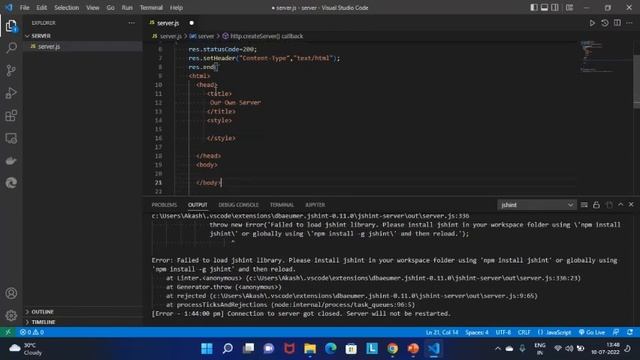Image resolution: width=640 pixels, height=360 pixels.
Task: Open Windows Start button on taskbar
Action: click(207, 348)
